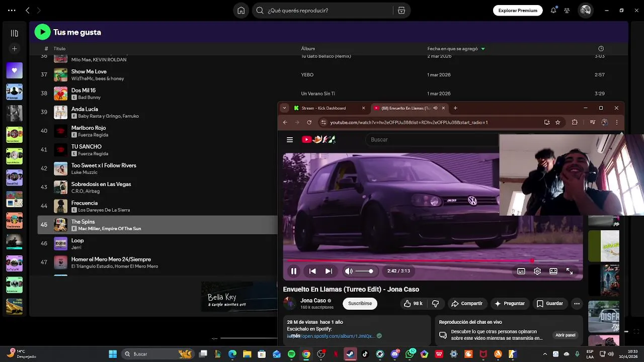Expand Your Library sidebar icon in Spotify

tap(14, 33)
